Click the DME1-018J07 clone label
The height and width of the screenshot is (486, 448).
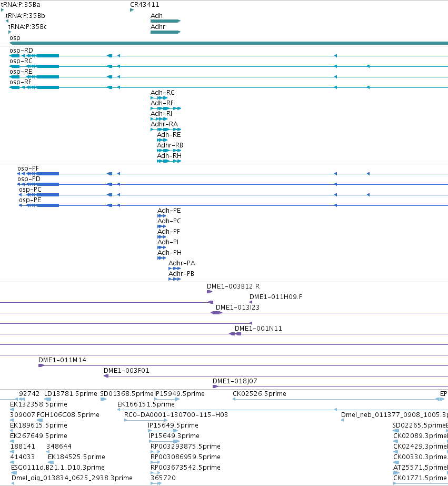tap(235, 381)
